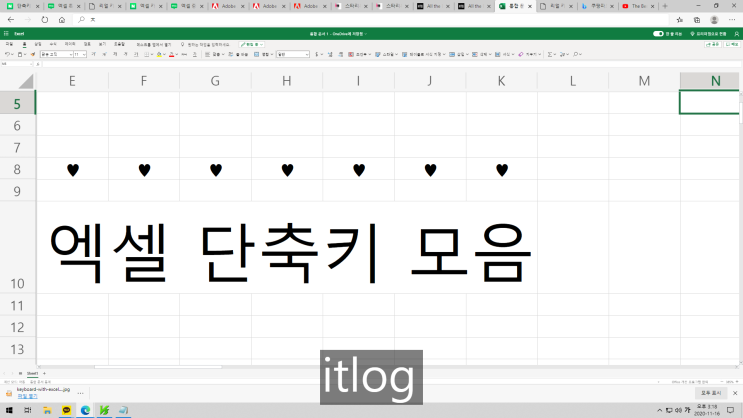Open the cell styles icon
Screen dimensions: 743x418
(x=377, y=55)
